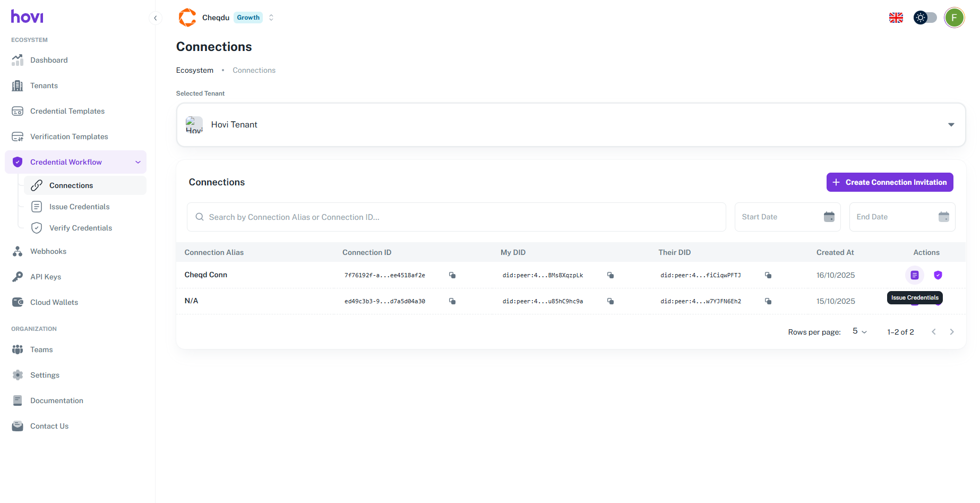980x503 pixels.
Task: Open the Start Date calendar icon
Action: click(x=829, y=217)
